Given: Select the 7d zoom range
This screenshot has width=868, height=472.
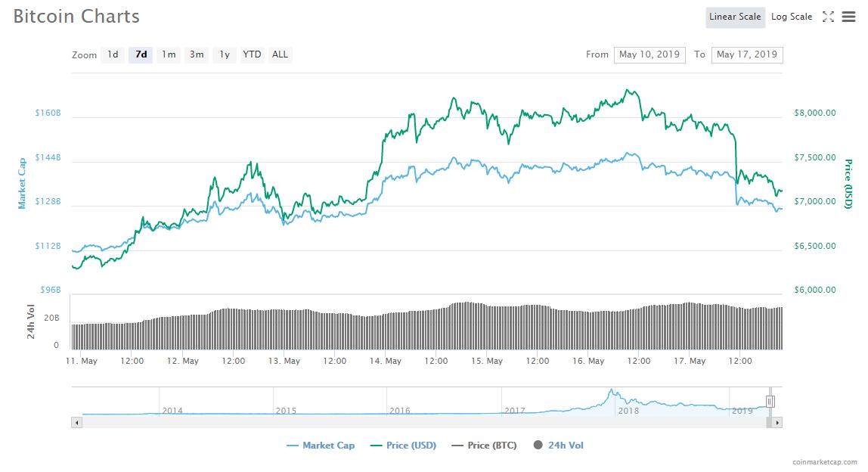Looking at the screenshot, I should [x=141, y=54].
